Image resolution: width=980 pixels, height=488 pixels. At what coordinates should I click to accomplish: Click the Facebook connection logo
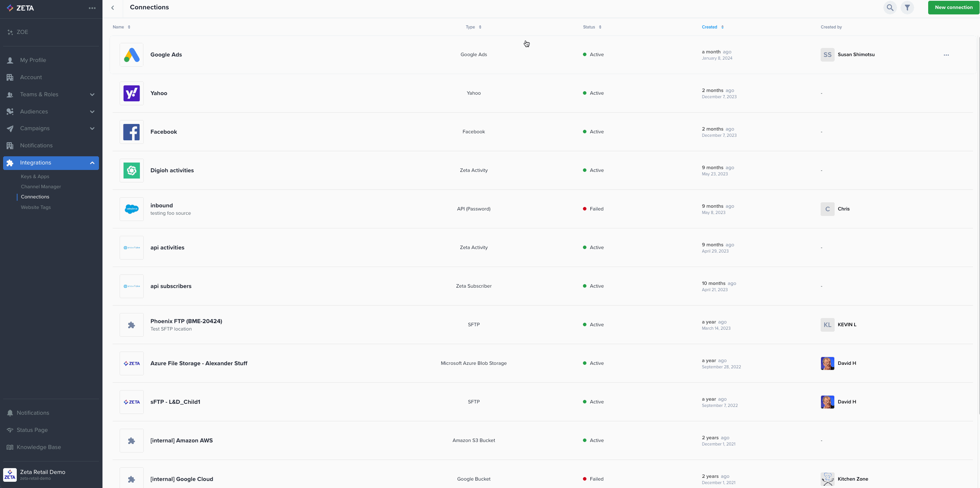click(x=132, y=132)
